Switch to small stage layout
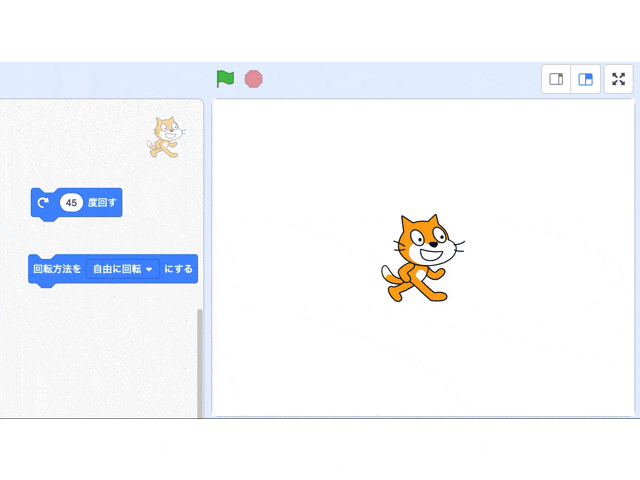Screen dimensions: 640x480 coord(556,79)
